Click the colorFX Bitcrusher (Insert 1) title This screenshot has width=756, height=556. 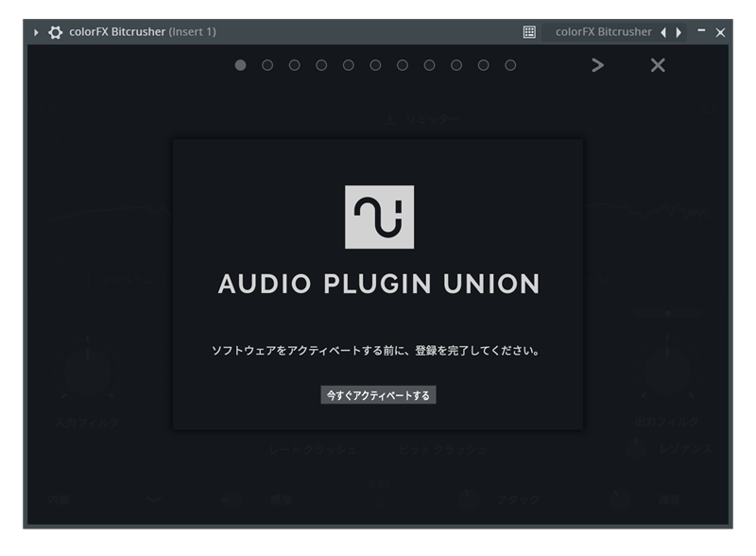click(x=143, y=32)
